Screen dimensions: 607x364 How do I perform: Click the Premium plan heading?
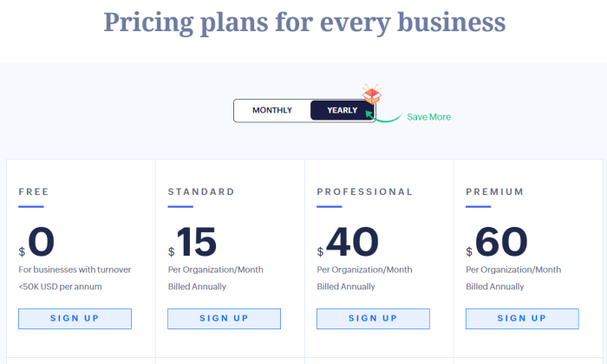pos(495,192)
